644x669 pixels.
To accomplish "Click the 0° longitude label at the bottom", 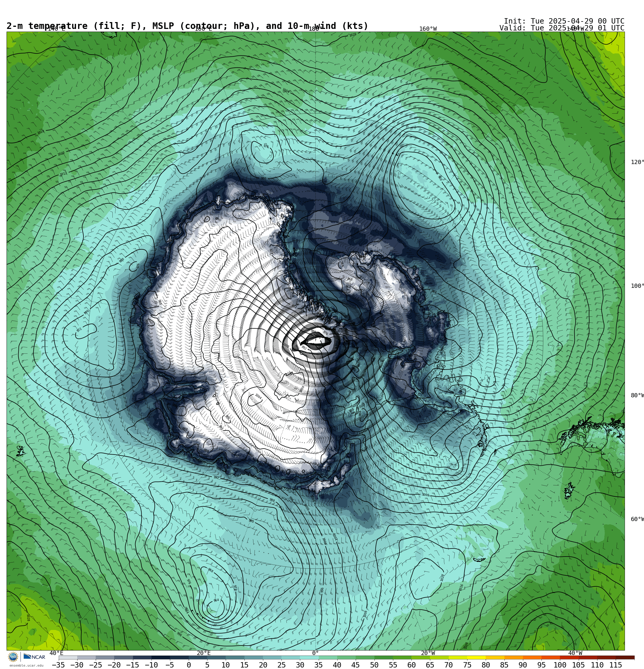I will (315, 653).
